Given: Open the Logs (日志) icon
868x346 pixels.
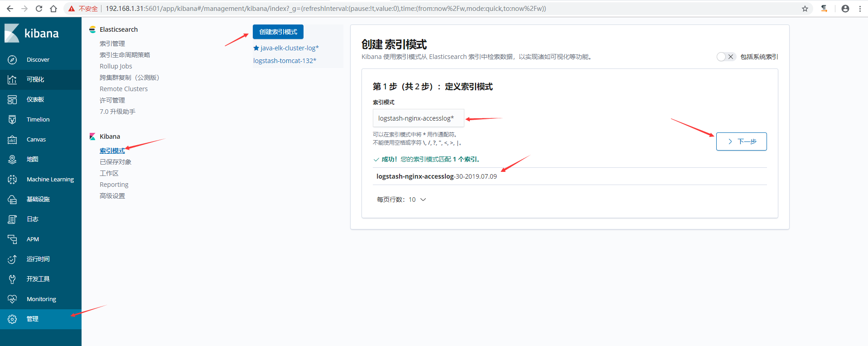Looking at the screenshot, I should tap(12, 219).
